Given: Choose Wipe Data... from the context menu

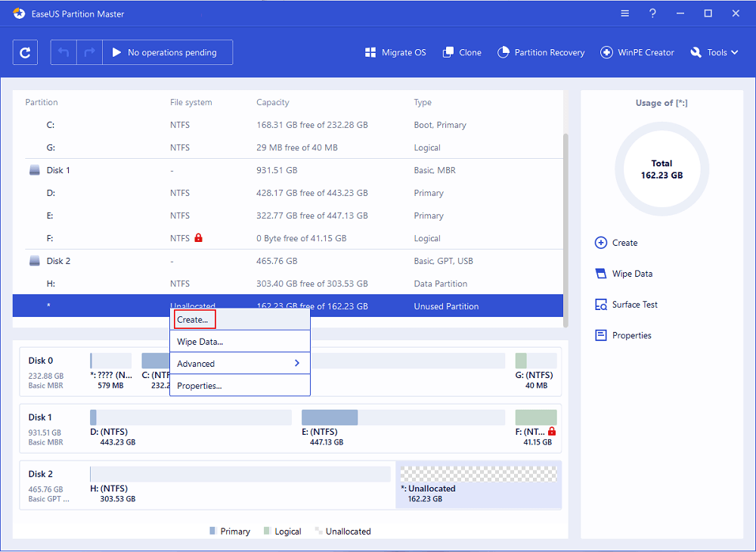Looking at the screenshot, I should tap(240, 342).
